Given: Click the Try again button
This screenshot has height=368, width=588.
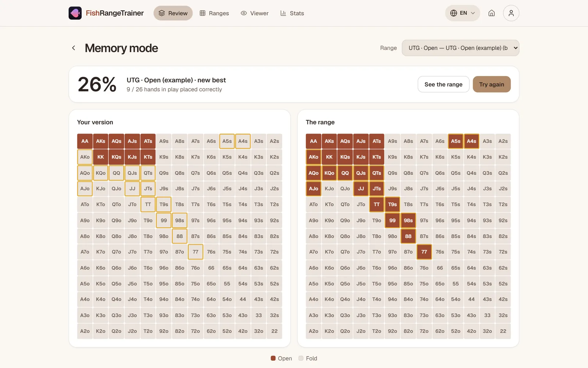Looking at the screenshot, I should point(492,84).
